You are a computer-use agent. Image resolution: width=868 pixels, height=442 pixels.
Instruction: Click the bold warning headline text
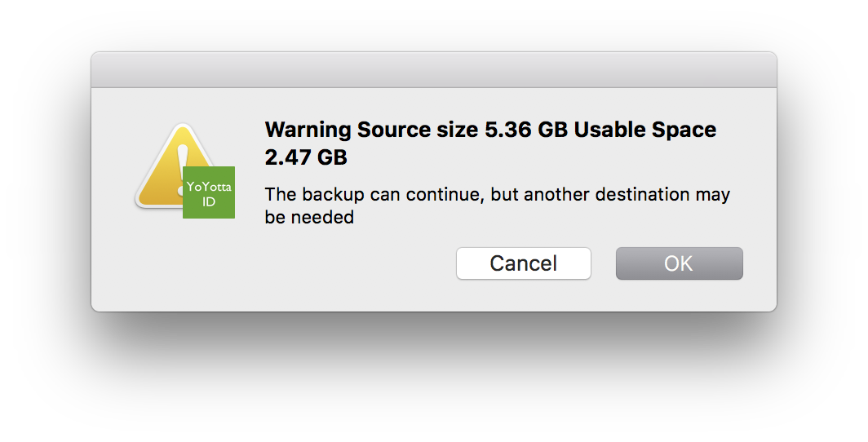click(x=490, y=144)
